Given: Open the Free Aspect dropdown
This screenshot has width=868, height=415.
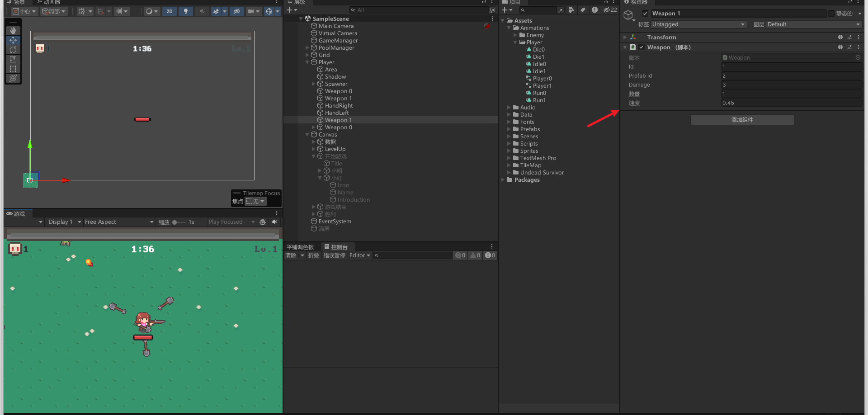Looking at the screenshot, I should pos(119,222).
